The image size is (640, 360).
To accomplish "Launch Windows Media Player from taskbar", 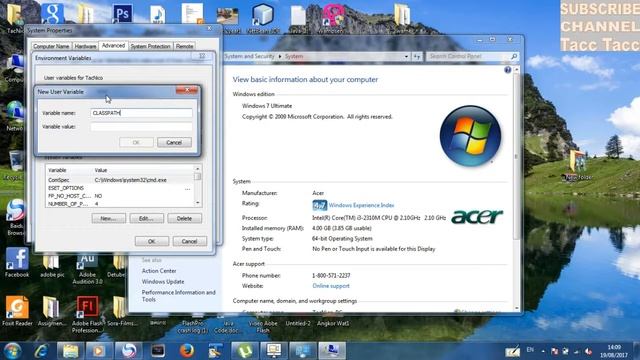I will pos(98,351).
